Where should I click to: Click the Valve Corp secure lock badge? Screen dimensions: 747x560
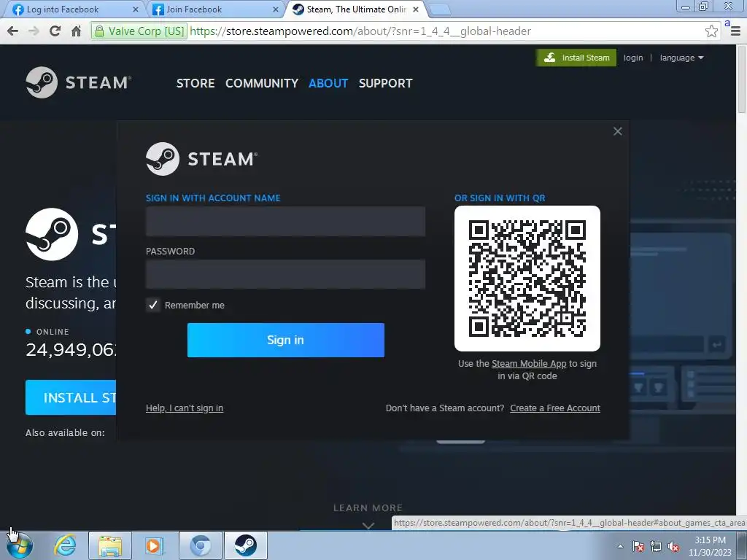(x=139, y=31)
